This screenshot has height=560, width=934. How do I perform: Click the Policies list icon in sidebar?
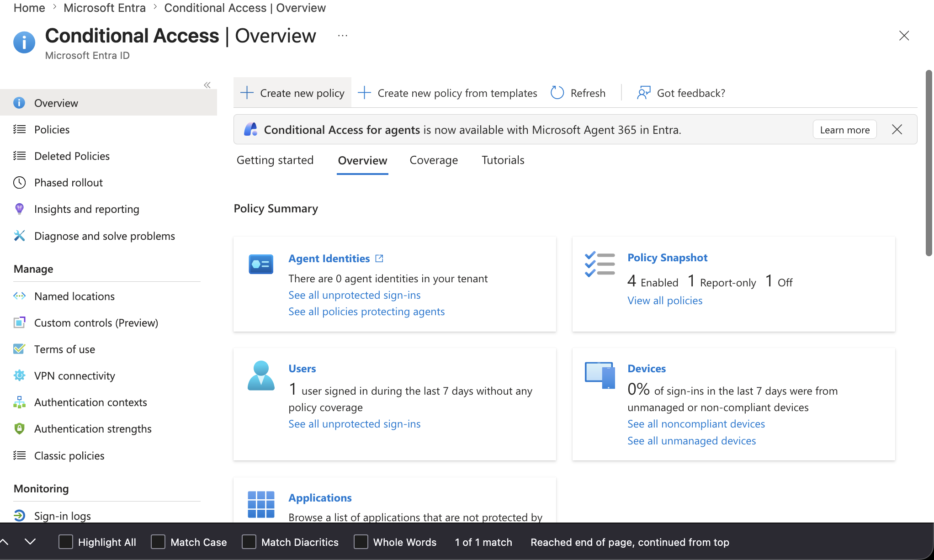[19, 129]
